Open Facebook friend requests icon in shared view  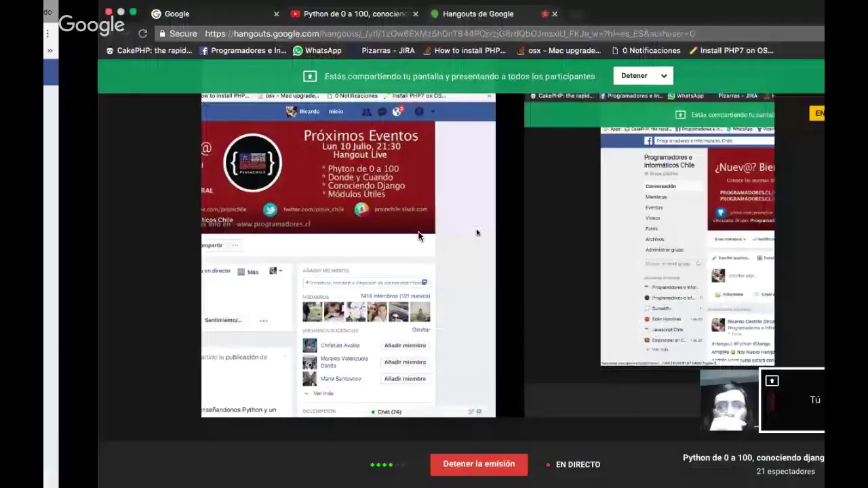[366, 112]
